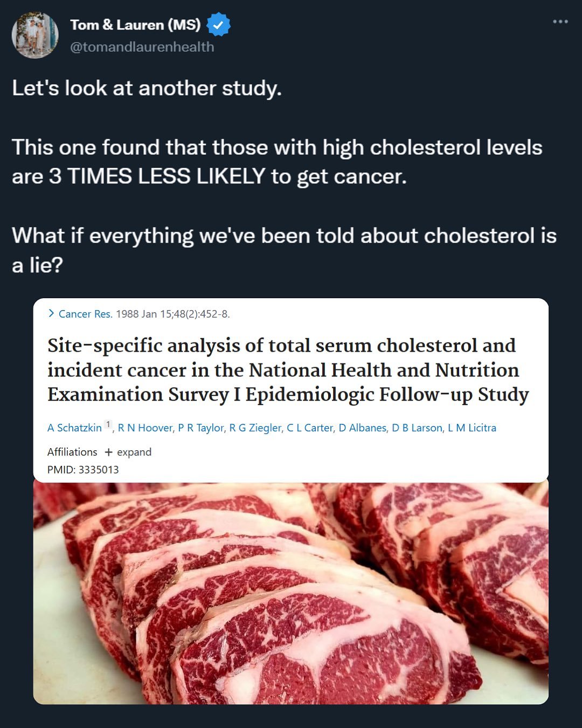Open author L M Licitra's link
Image resolution: width=582 pixels, height=728 pixels.
tap(472, 428)
